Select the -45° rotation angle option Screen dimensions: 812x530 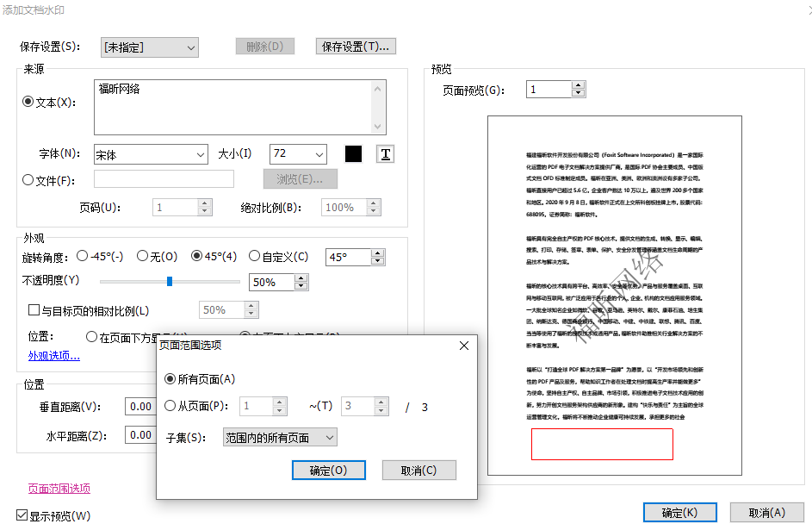83,256
